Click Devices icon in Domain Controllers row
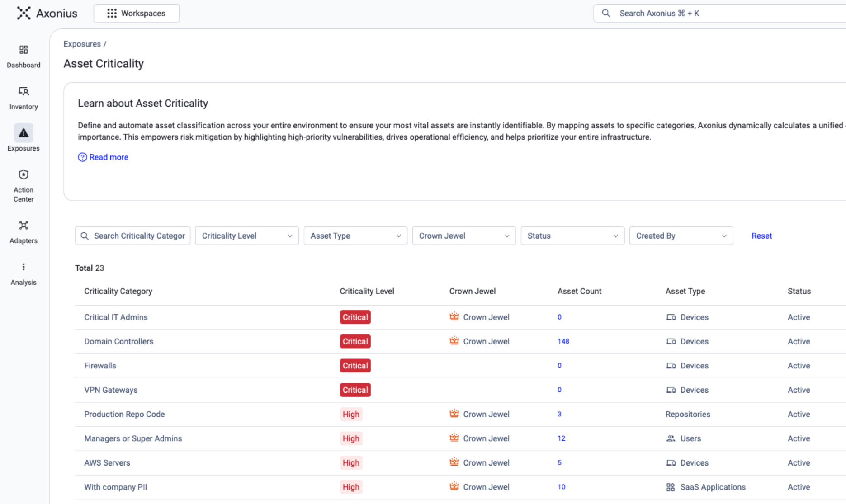This screenshot has height=504, width=846. [x=671, y=342]
